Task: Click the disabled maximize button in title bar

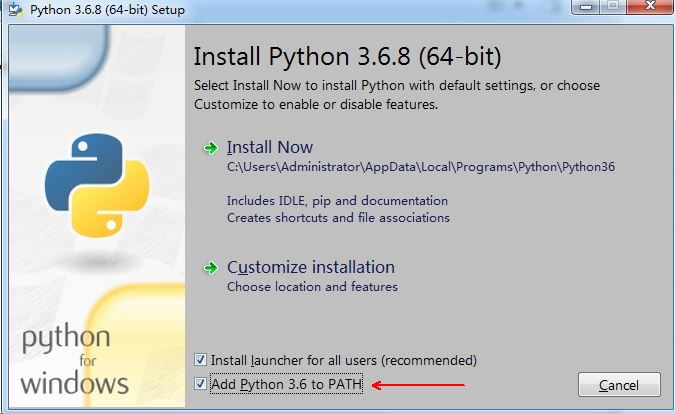Action: [x=613, y=6]
